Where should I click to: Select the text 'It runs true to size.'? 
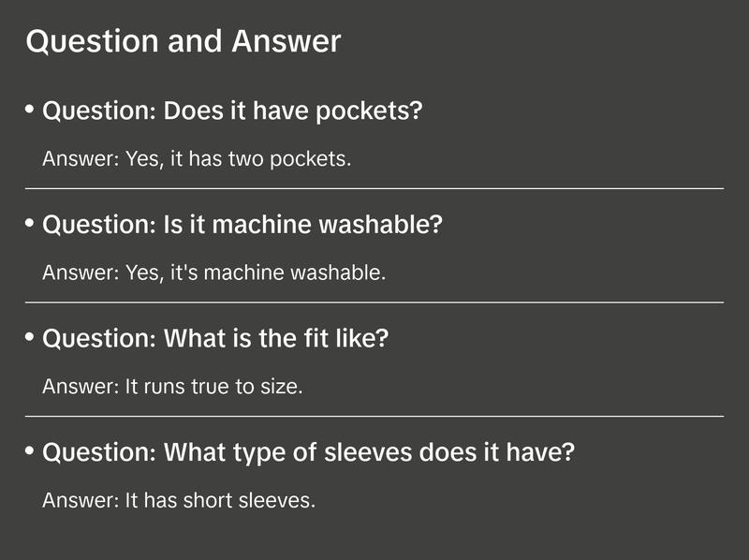[x=213, y=387]
